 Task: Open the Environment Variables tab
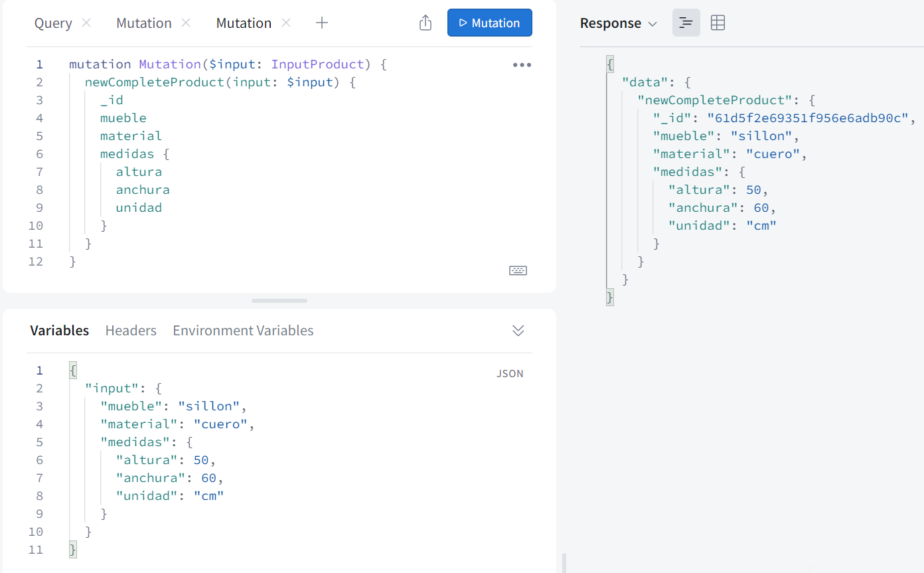pos(243,330)
